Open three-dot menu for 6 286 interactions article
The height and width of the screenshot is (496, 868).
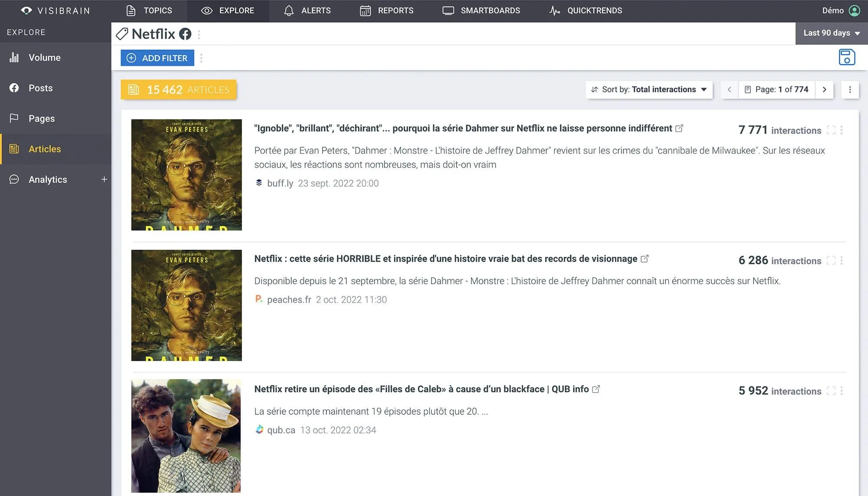coord(842,260)
